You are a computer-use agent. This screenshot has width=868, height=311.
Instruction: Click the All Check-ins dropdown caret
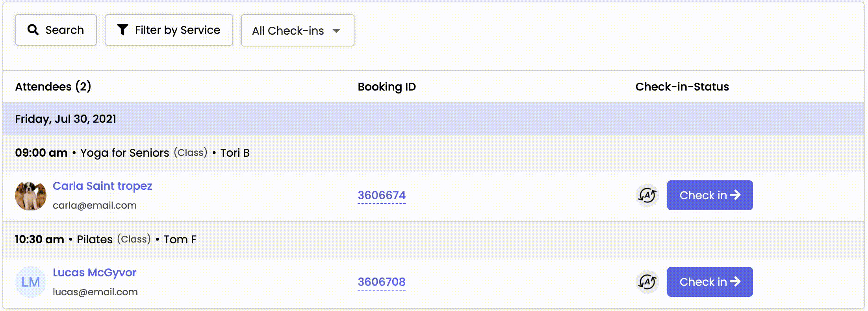click(336, 31)
